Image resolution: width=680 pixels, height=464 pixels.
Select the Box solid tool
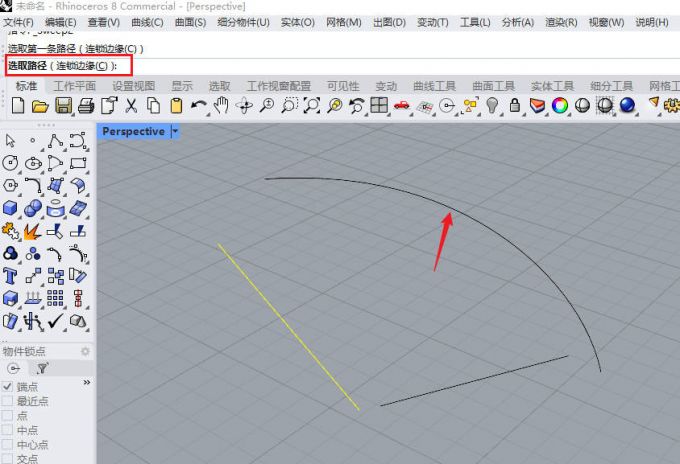[x=10, y=208]
